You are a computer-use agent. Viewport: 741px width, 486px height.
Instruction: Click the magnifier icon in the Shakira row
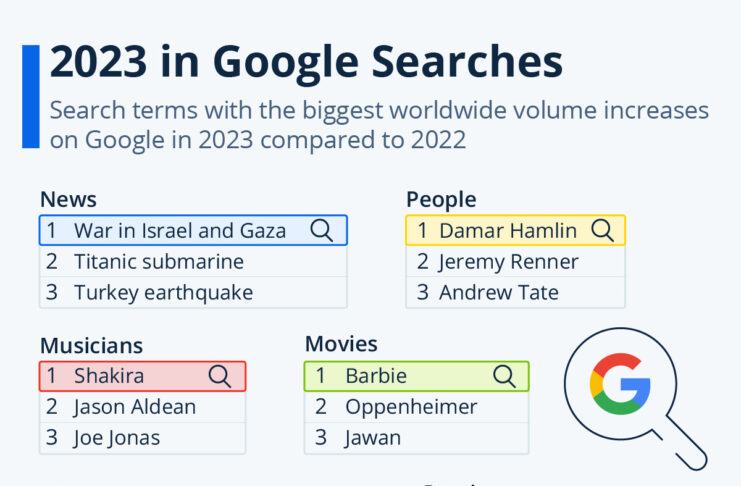pyautogui.click(x=220, y=376)
